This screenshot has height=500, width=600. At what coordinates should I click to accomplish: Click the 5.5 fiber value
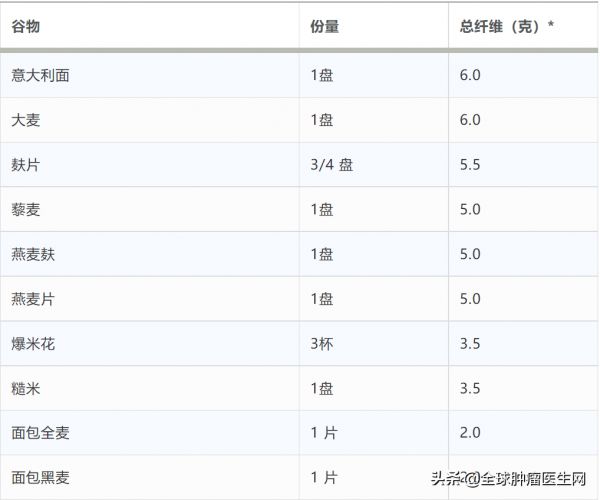tap(470, 165)
